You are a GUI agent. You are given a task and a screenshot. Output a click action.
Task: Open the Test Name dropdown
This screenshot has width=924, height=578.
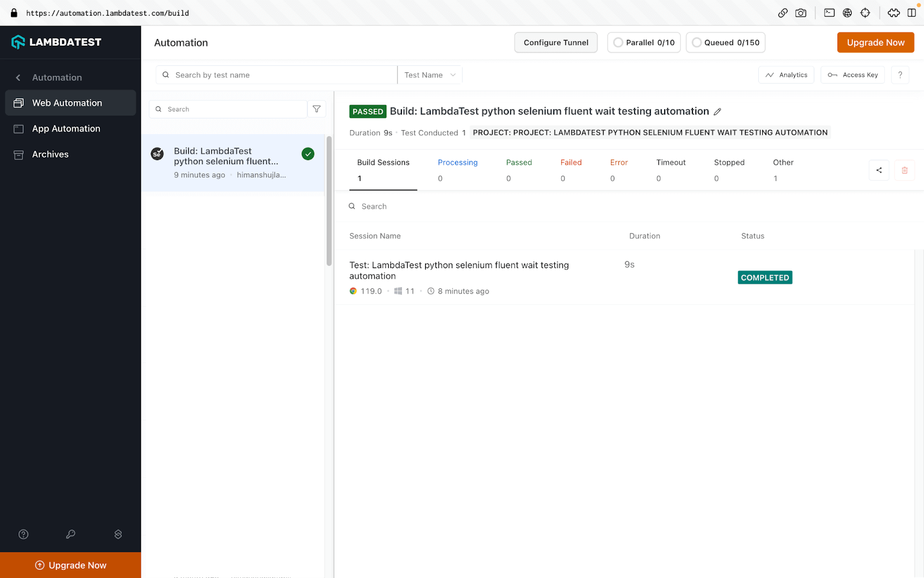[x=430, y=75]
